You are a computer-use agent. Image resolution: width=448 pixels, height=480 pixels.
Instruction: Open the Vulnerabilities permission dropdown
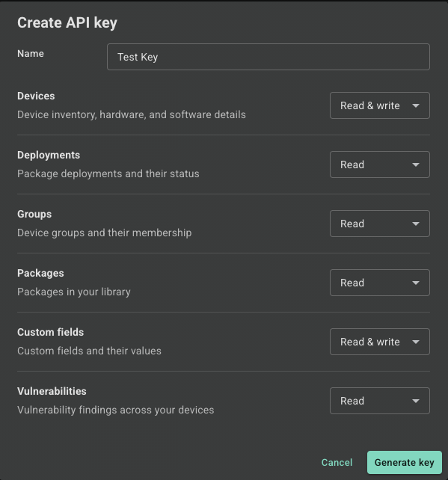380,401
